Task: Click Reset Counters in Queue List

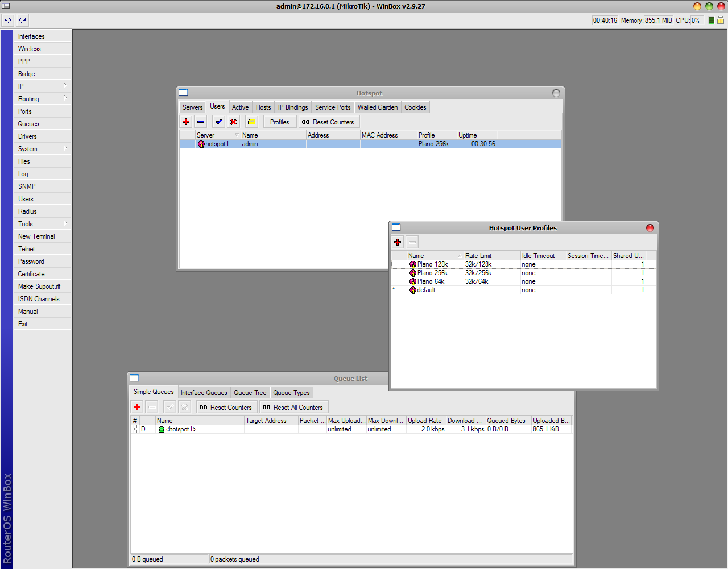Action: [226, 407]
